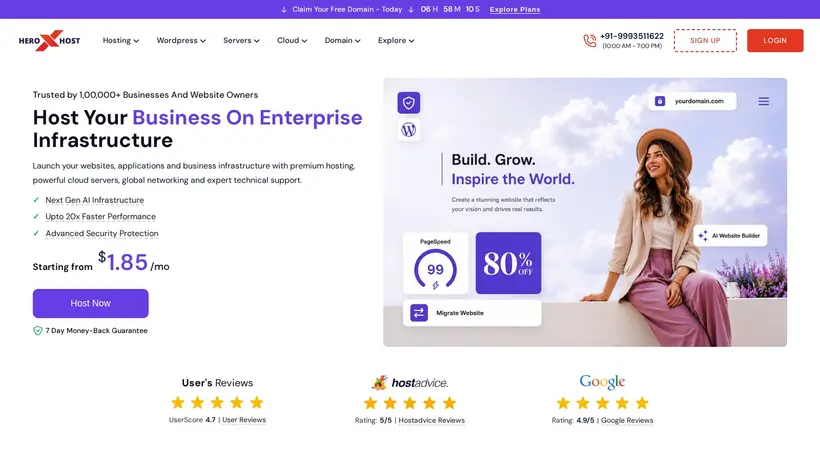Click the phone number +91-9993511622
Screen dimensions: 820x461
tap(632, 36)
